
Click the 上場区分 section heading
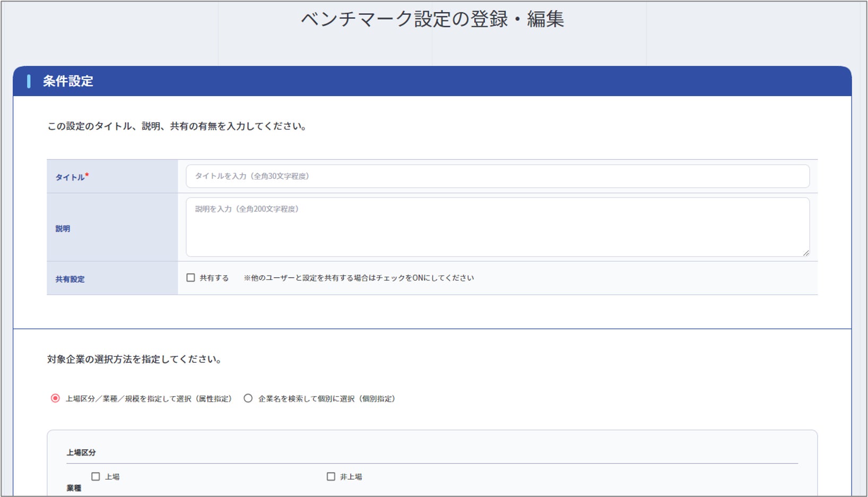click(x=81, y=452)
